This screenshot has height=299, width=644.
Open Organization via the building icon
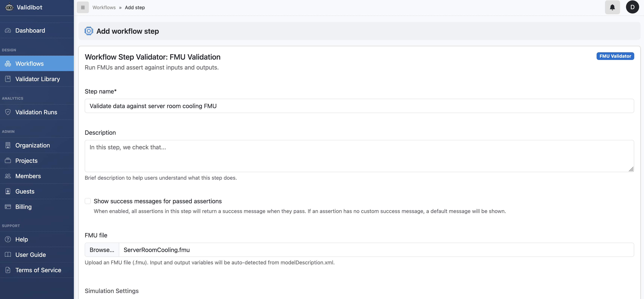(x=8, y=145)
